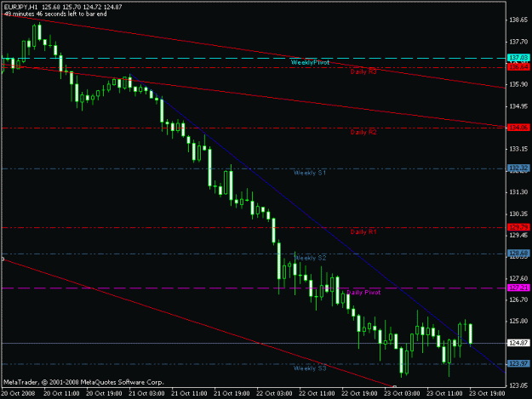The width and height of the screenshot is (532, 399).
Task: Select the Weekly S3 label
Action: pyautogui.click(x=310, y=368)
